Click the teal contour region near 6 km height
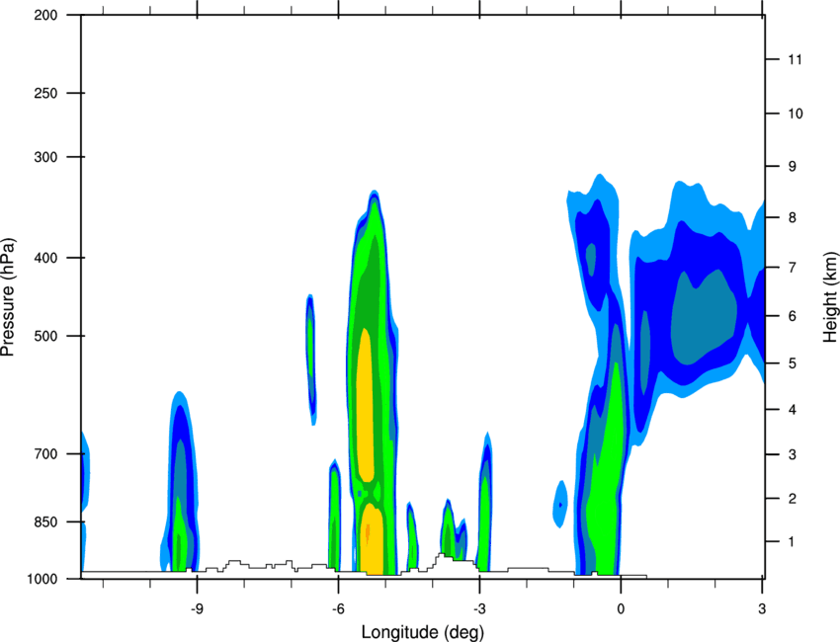 [x=704, y=316]
